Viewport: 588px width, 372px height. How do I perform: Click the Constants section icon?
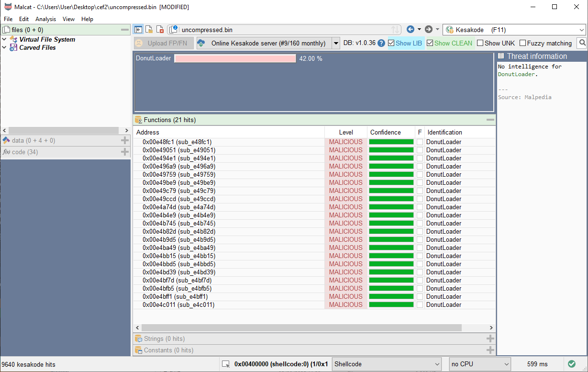[x=138, y=350]
